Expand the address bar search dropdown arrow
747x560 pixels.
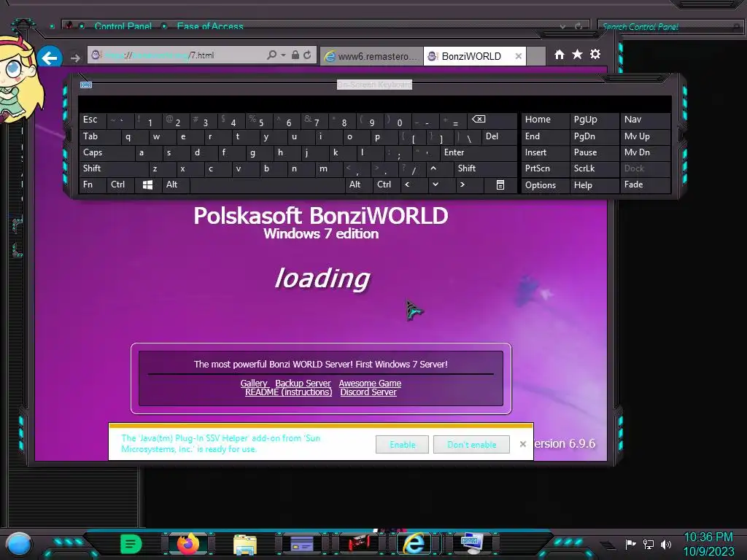coord(283,55)
